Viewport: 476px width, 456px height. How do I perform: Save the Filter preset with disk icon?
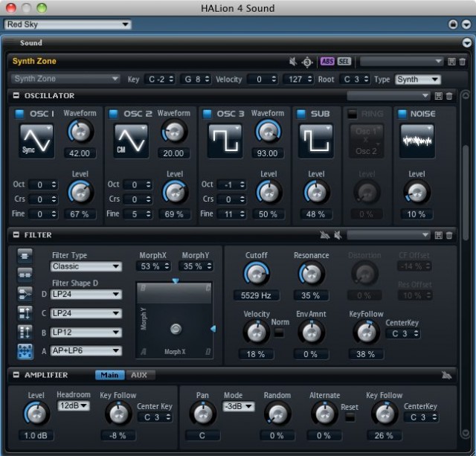[x=438, y=235]
